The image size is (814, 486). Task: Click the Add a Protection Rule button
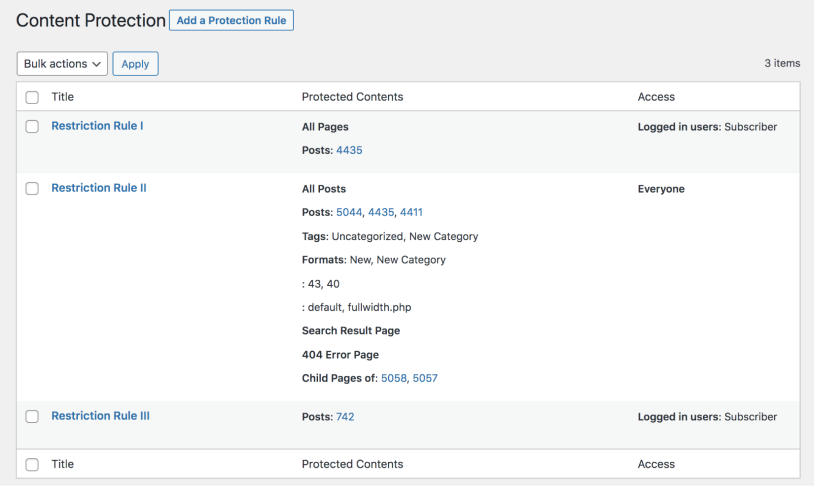point(232,20)
